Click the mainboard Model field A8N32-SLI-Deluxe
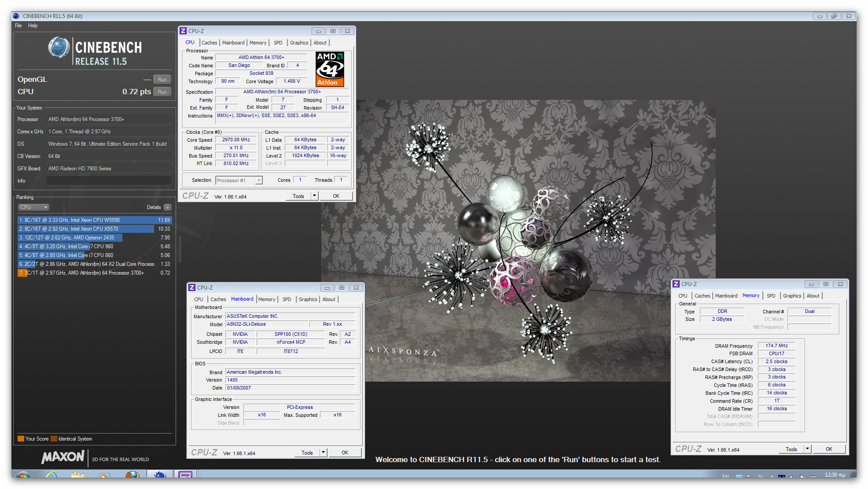The image size is (868, 489). [267, 324]
